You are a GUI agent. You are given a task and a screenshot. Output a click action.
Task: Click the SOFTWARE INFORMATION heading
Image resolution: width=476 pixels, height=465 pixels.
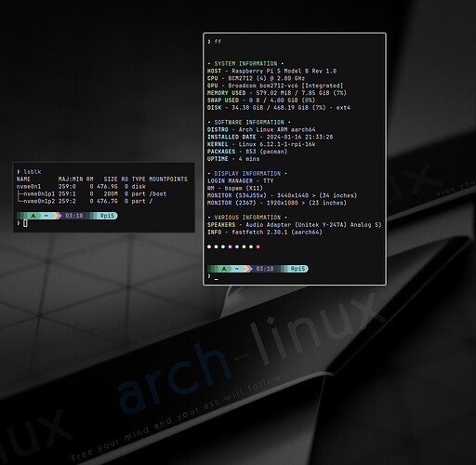tap(249, 122)
